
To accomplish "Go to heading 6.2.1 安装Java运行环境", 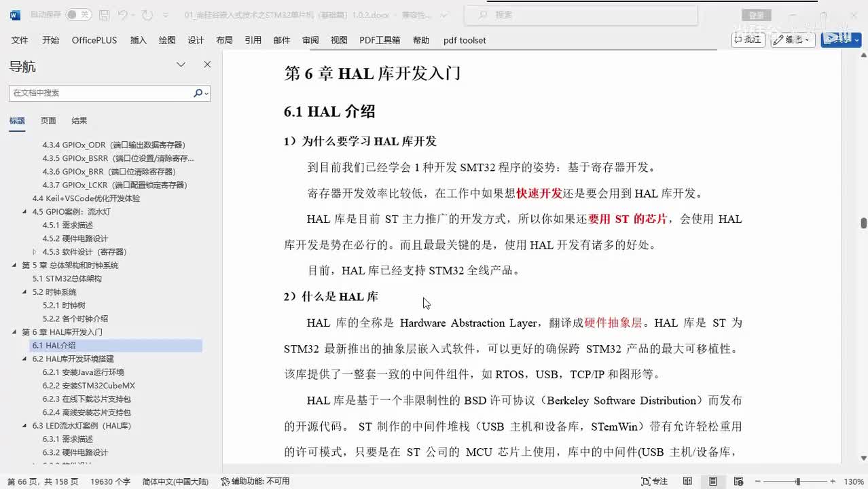I will pyautogui.click(x=83, y=372).
